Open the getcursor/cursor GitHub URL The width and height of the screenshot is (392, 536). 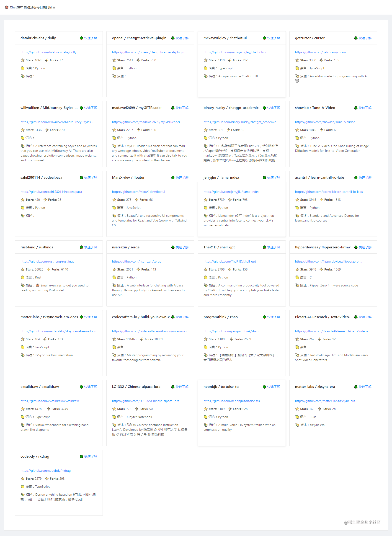click(x=320, y=52)
